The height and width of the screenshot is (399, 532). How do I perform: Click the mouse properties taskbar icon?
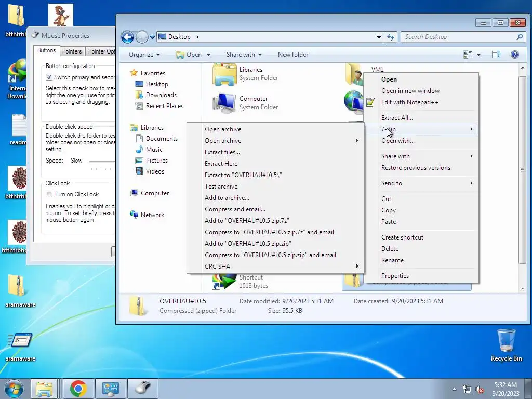click(x=143, y=389)
